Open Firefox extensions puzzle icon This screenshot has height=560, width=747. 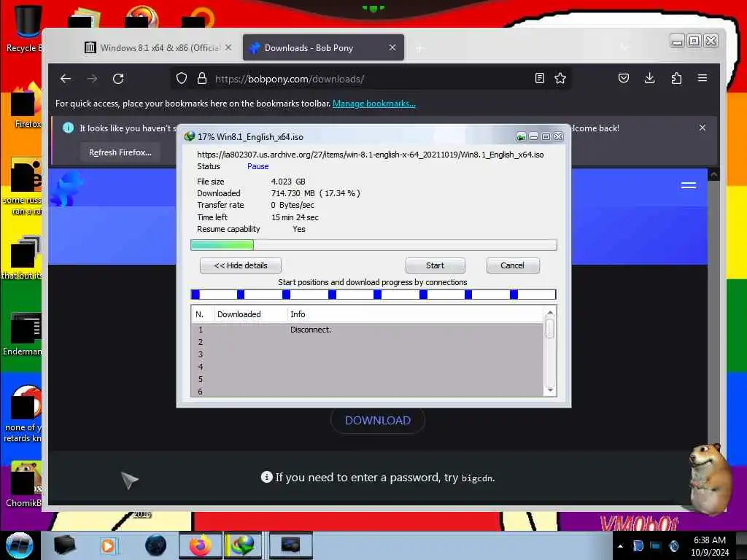[x=676, y=78]
